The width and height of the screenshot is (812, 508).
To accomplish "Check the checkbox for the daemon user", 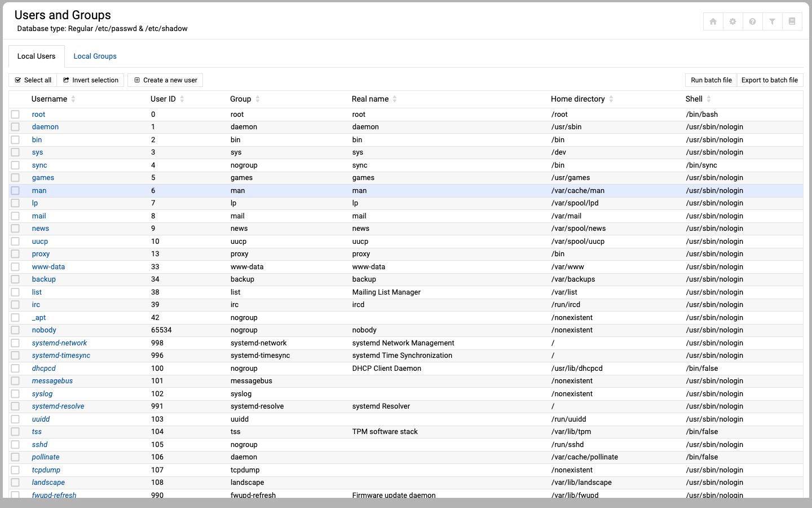I will point(15,127).
